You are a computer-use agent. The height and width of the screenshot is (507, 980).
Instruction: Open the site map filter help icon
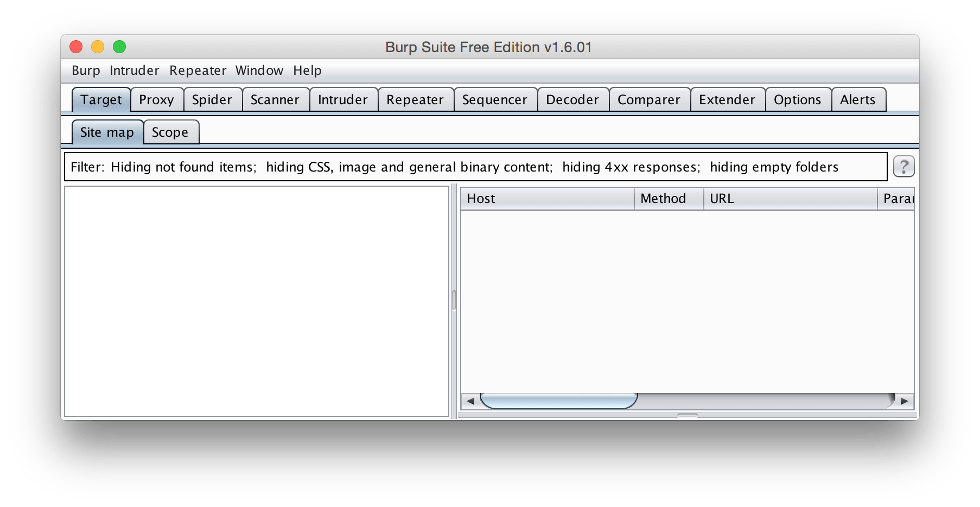pyautogui.click(x=903, y=166)
